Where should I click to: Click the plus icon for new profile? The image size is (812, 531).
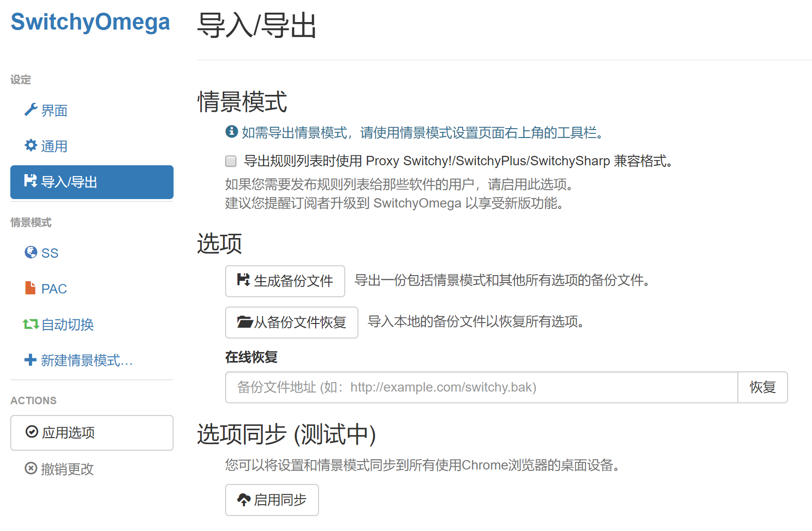(30, 360)
